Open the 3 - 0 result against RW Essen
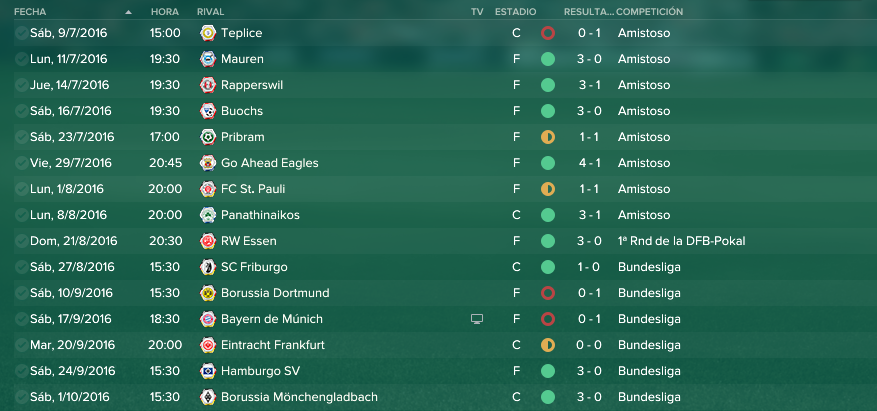Image resolution: width=877 pixels, height=411 pixels. tap(589, 241)
